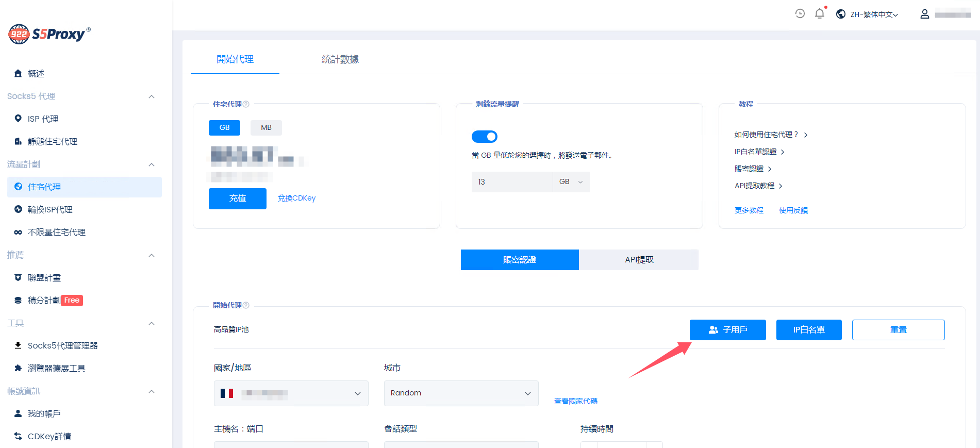
Task: Toggle the remaining traffic reminder switch
Action: tap(485, 137)
